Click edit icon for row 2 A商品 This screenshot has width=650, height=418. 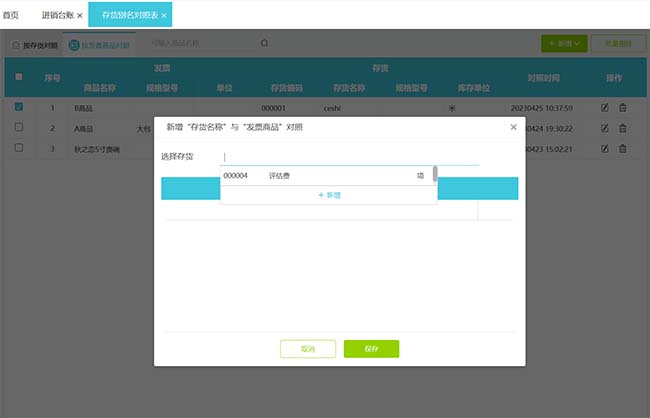(605, 128)
